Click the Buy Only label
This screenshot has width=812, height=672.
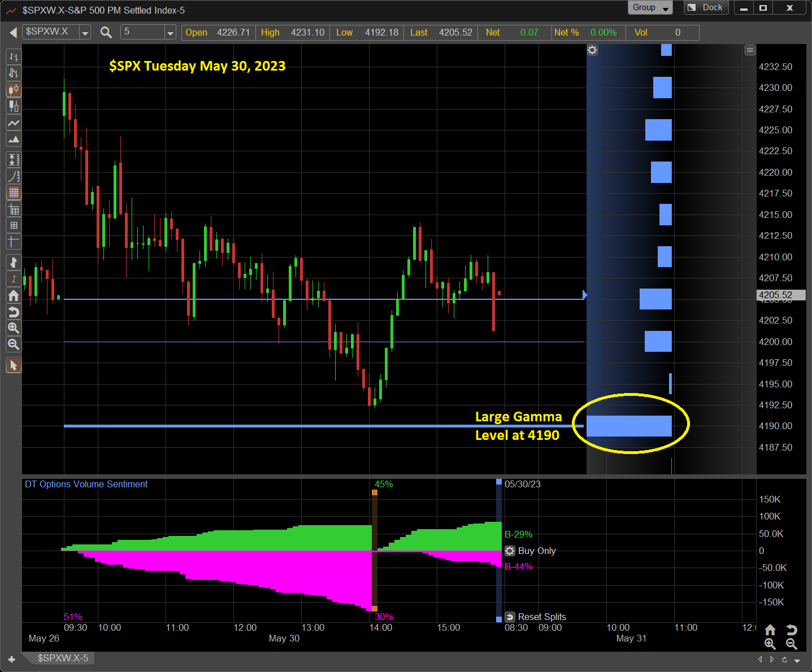coord(537,551)
